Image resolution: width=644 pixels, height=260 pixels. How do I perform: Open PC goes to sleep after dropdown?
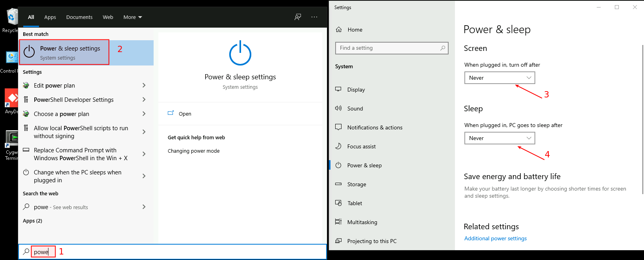[x=499, y=138]
